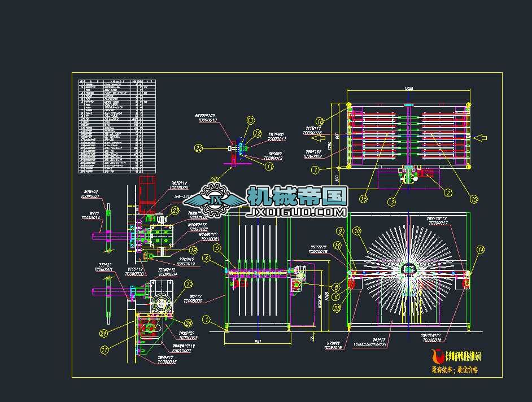The height and width of the screenshot is (402, 532).
Task: Select the TC090004 part label
Action: point(168,274)
